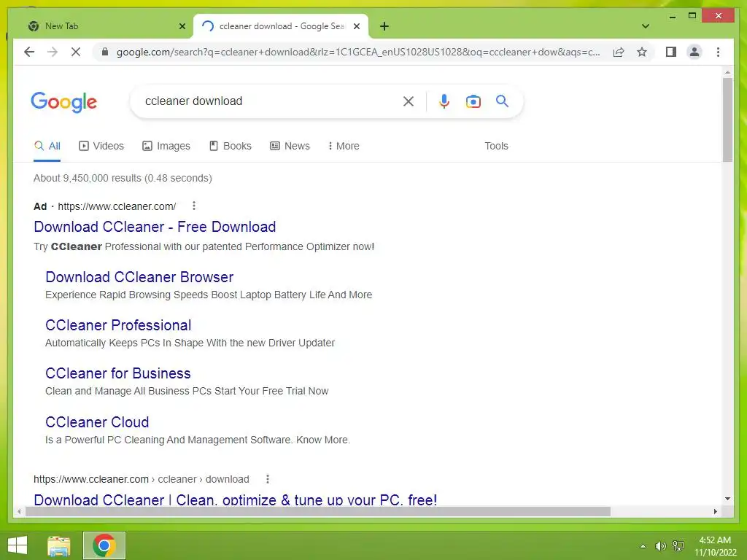Open Chrome's three-dot menu
Screen dimensions: 747x560
(718, 52)
